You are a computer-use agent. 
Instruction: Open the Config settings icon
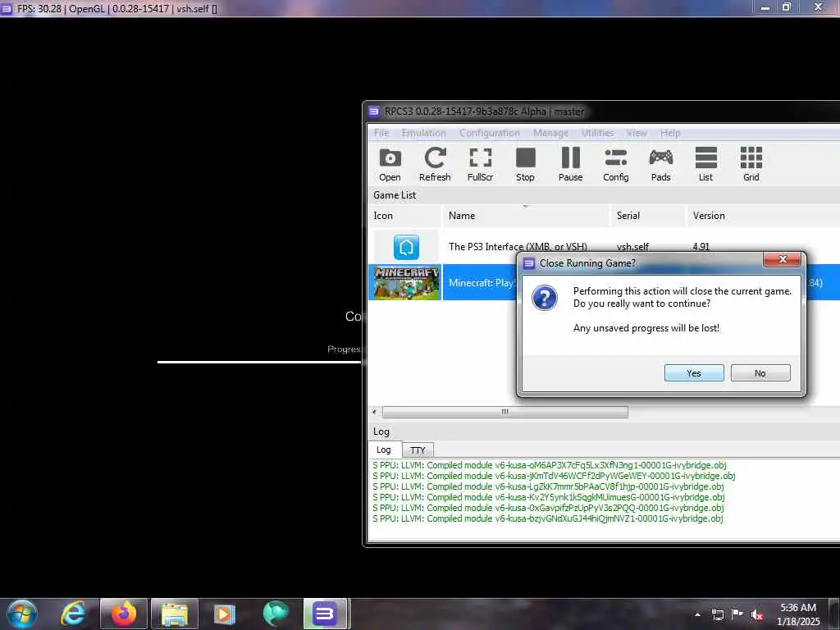tap(615, 164)
